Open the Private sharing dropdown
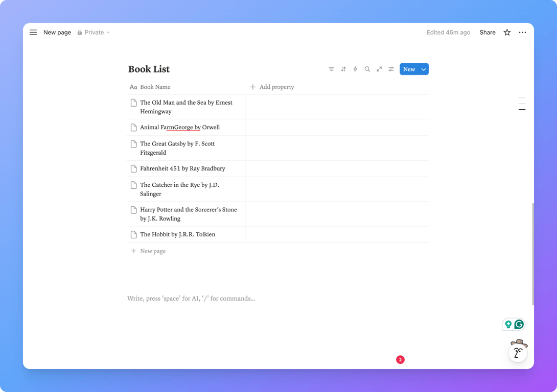The width and height of the screenshot is (557, 392). [94, 32]
